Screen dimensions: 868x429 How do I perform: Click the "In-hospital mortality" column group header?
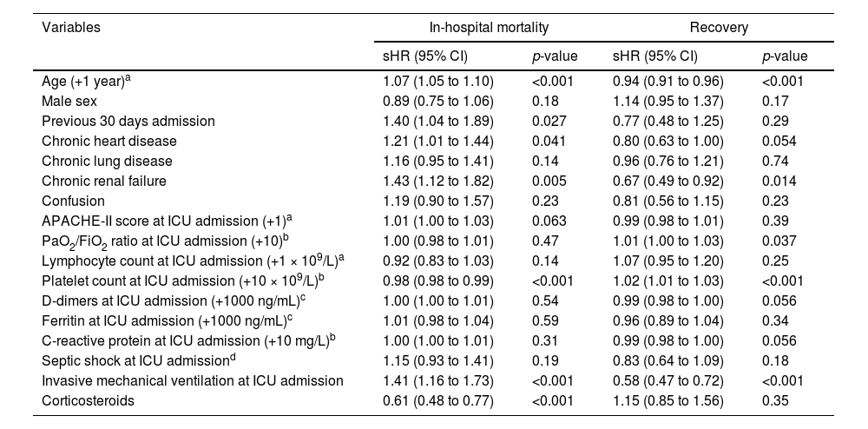[489, 27]
